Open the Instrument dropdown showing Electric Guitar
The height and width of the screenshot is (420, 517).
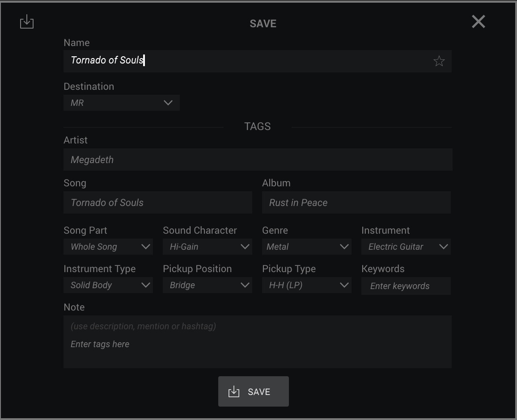406,247
